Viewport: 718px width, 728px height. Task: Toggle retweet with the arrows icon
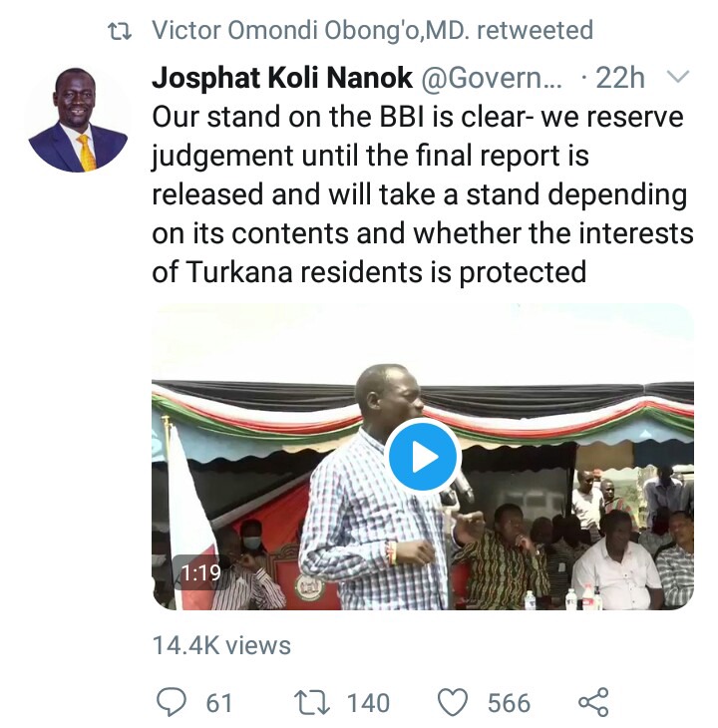coord(312,702)
